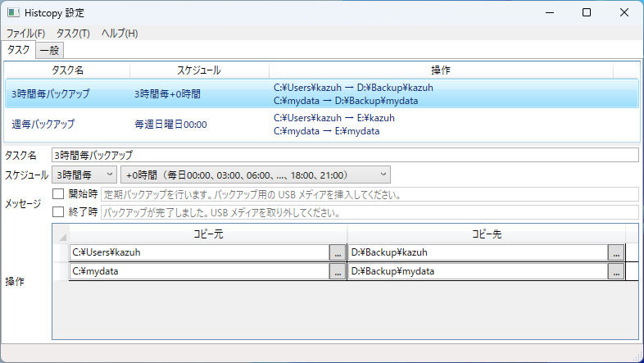Click the Histcopy app icon in title bar
The height and width of the screenshot is (363, 644).
[13, 13]
